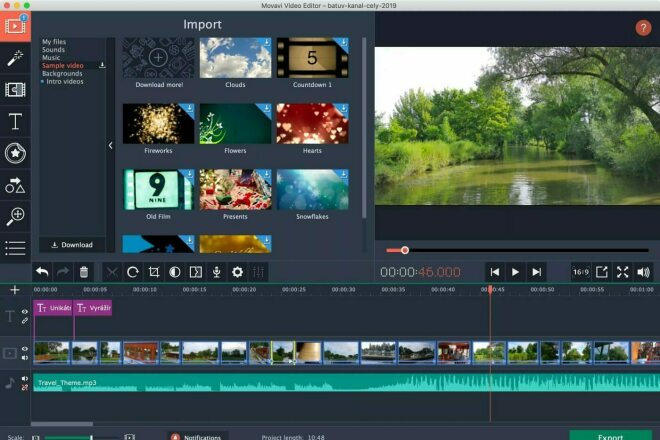This screenshot has height=440, width=660.
Task: Open the Titles text tab
Action: (15, 121)
